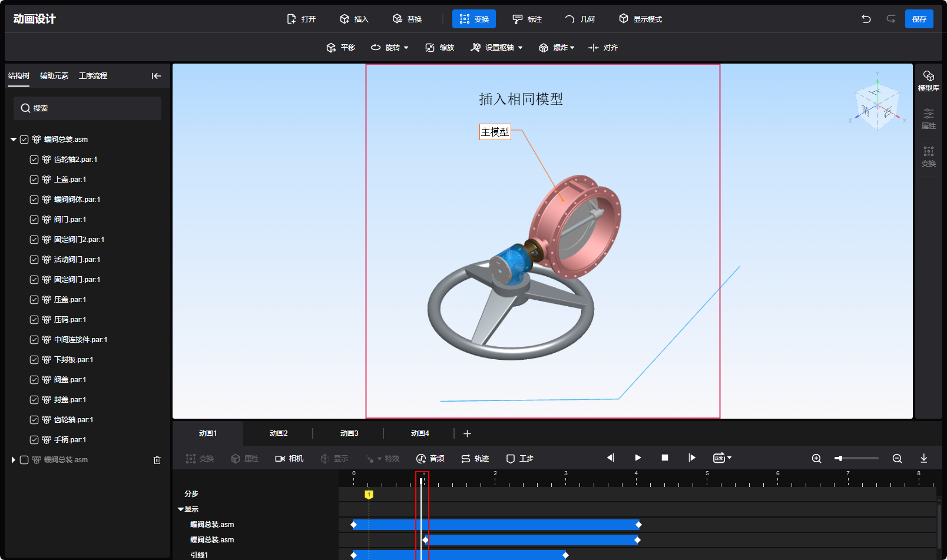This screenshot has height=560, width=947.
Task: Click the undo arrow icon
Action: click(x=866, y=19)
